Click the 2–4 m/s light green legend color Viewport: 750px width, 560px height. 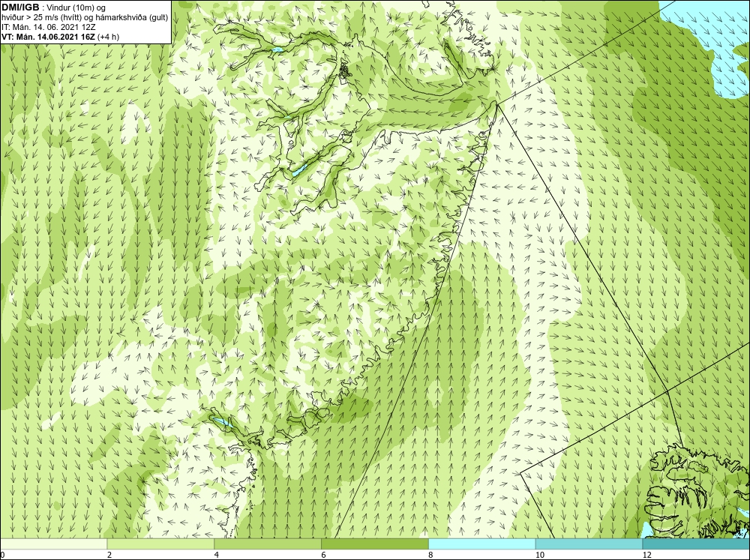tap(160, 544)
